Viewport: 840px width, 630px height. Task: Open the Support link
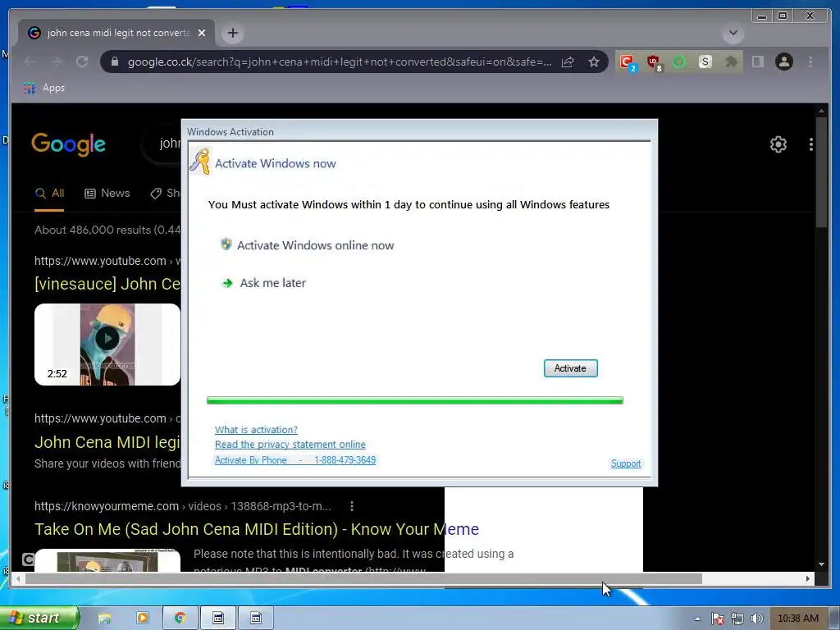pyautogui.click(x=626, y=463)
